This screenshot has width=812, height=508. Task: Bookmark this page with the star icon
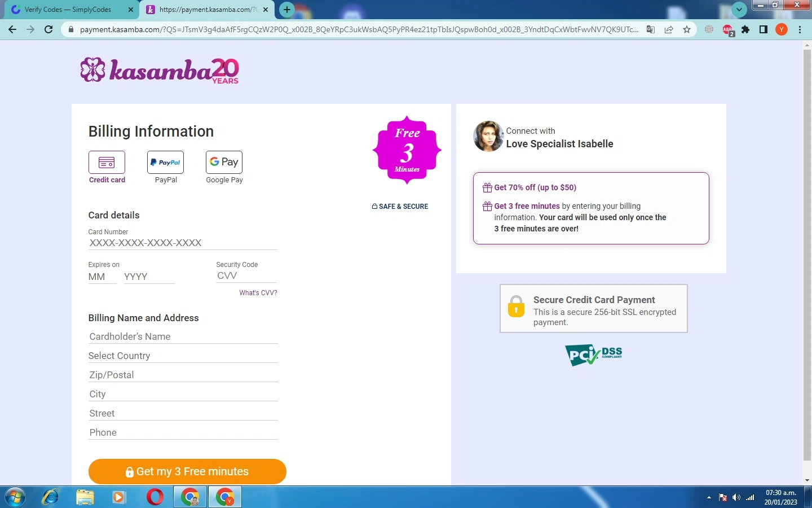(x=686, y=29)
